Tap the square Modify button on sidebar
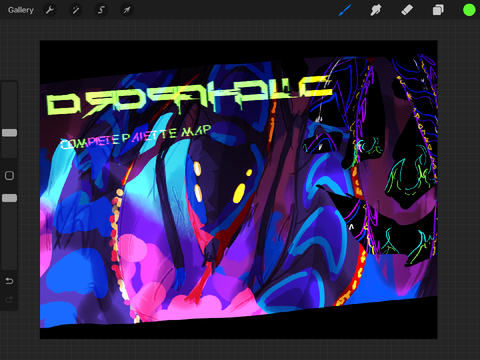This screenshot has height=360, width=480. 9,176
